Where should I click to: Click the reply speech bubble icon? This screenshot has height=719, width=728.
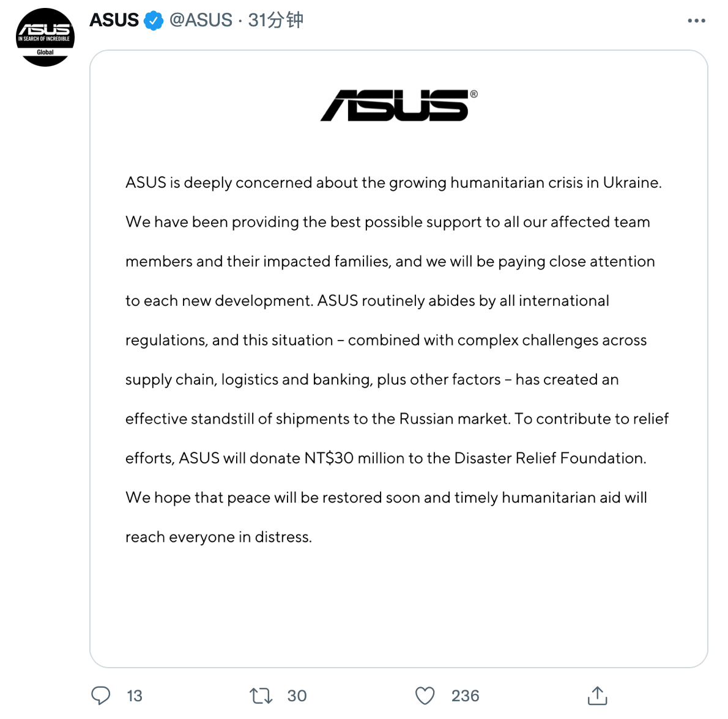coord(100,695)
